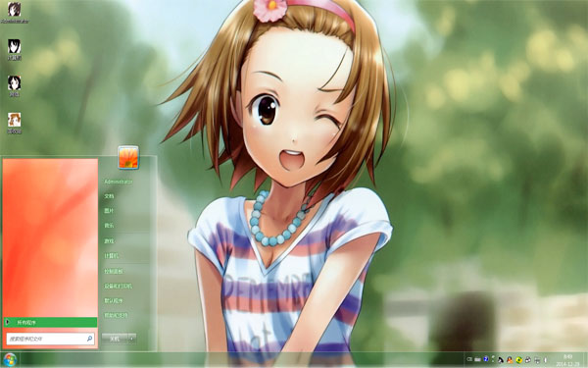This screenshot has width=588, height=368.
Task: Expand 所有程序 list
Action: [x=51, y=322]
